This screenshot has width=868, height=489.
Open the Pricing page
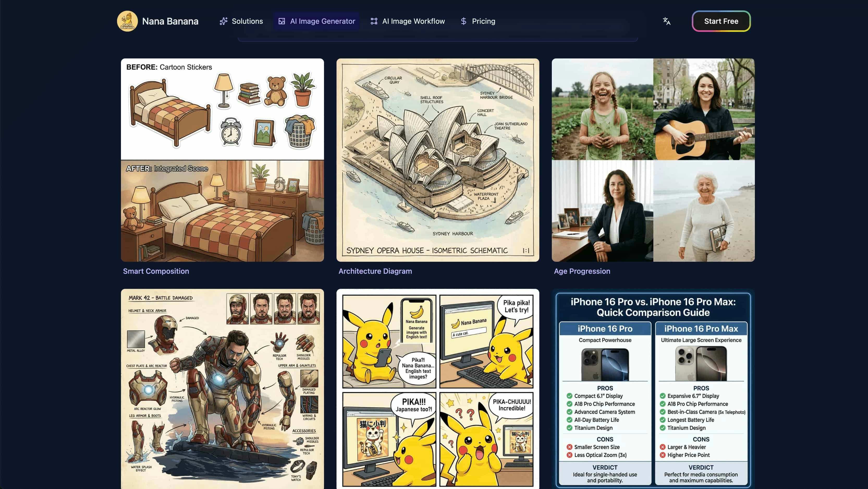(x=484, y=21)
